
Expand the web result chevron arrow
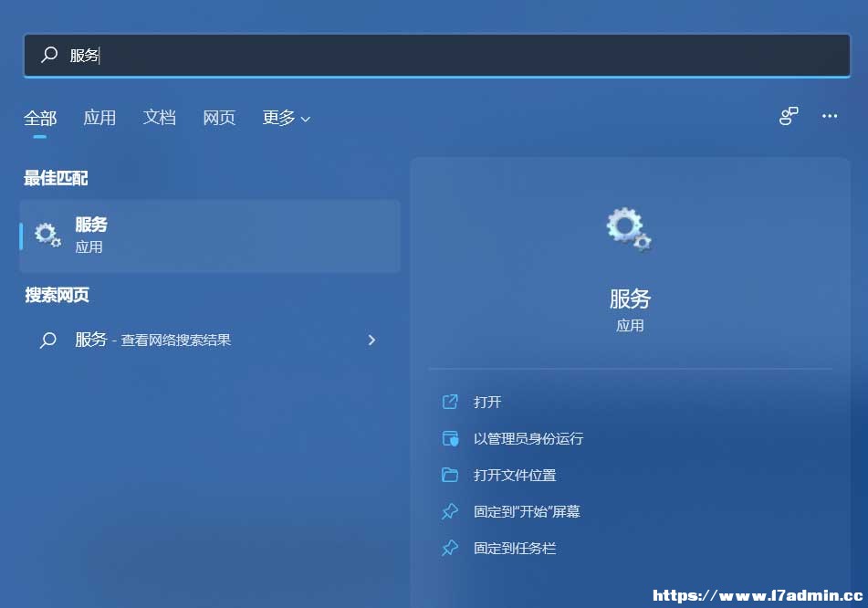coord(371,340)
